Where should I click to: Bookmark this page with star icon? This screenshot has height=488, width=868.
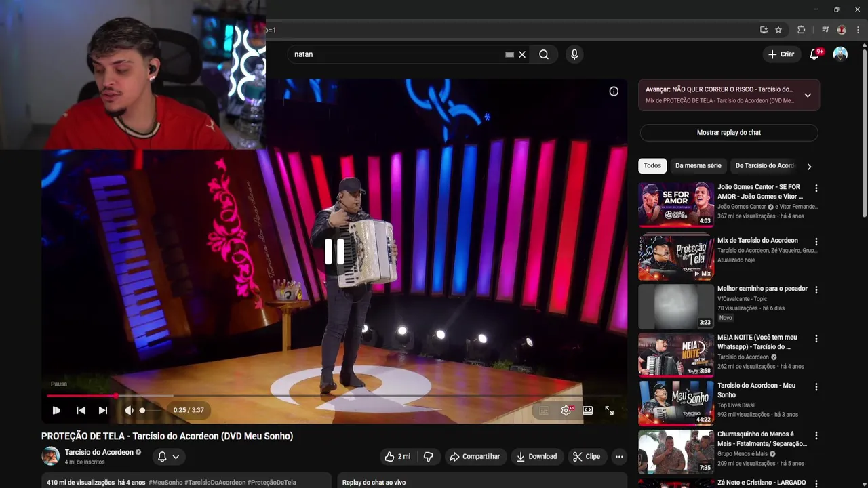(778, 30)
